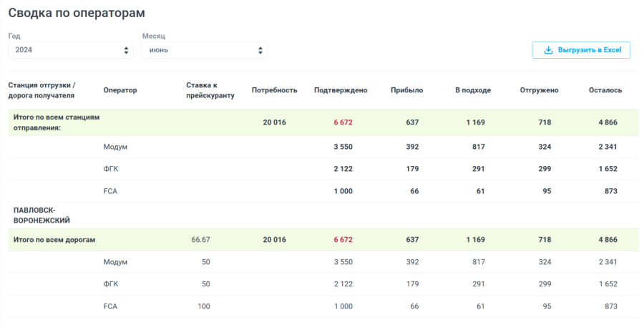The image size is (644, 330).
Task: Click the arrows icon of the Год selector
Action: coord(127,50)
